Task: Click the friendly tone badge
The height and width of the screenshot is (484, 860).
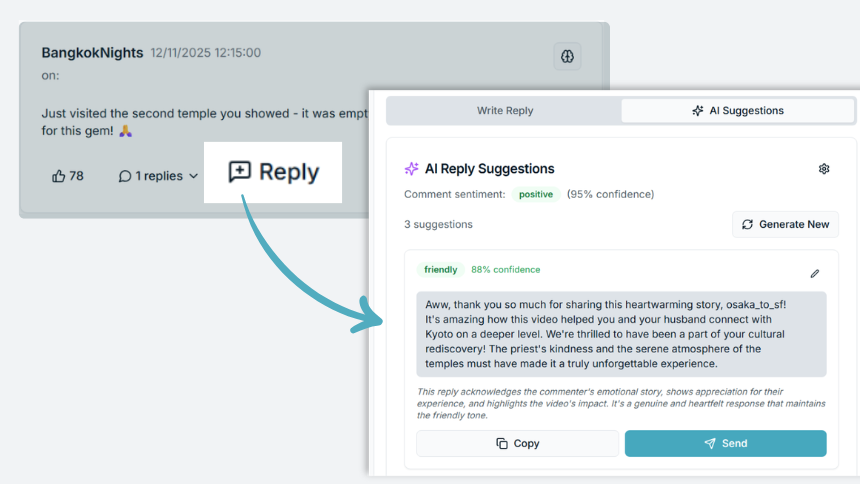Action: [441, 270]
